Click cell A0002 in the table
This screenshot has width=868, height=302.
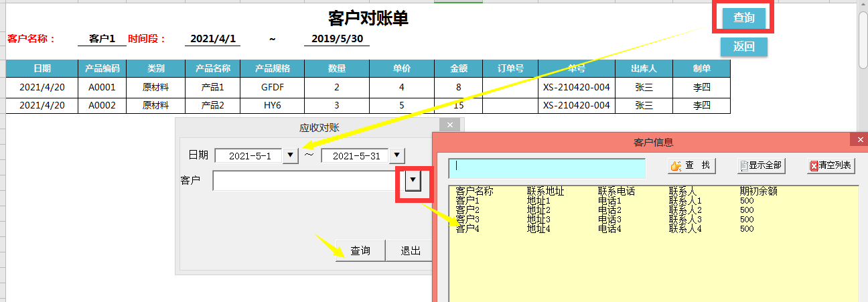pyautogui.click(x=102, y=105)
